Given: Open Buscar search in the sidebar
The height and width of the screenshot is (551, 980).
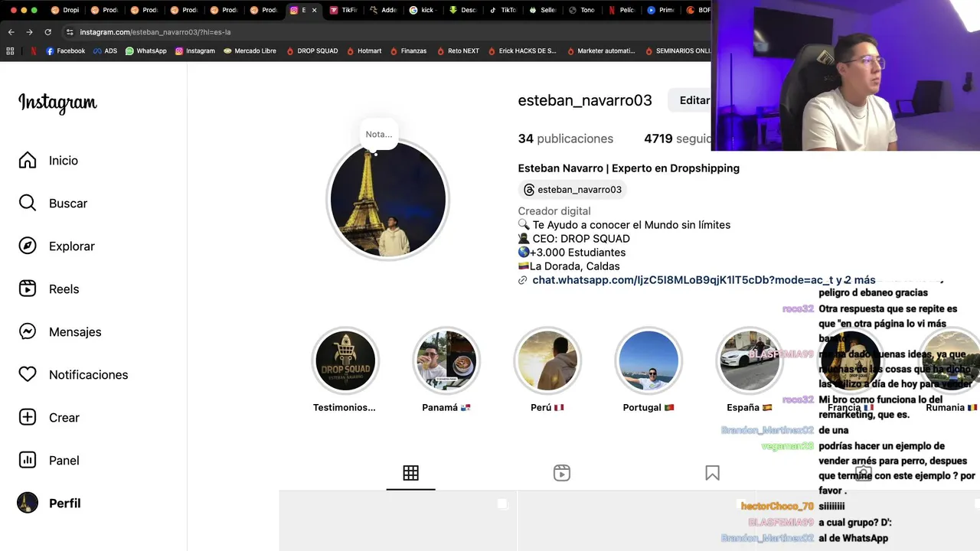Looking at the screenshot, I should [53, 204].
